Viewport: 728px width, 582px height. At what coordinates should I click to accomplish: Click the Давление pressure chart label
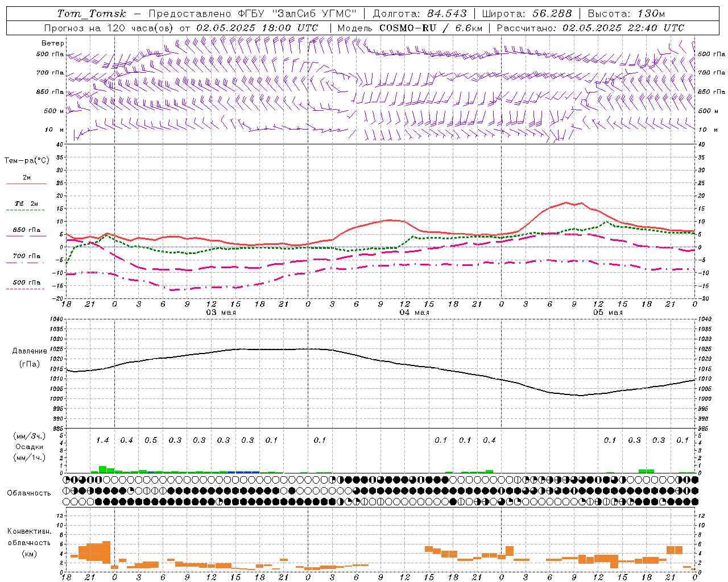pyautogui.click(x=28, y=351)
